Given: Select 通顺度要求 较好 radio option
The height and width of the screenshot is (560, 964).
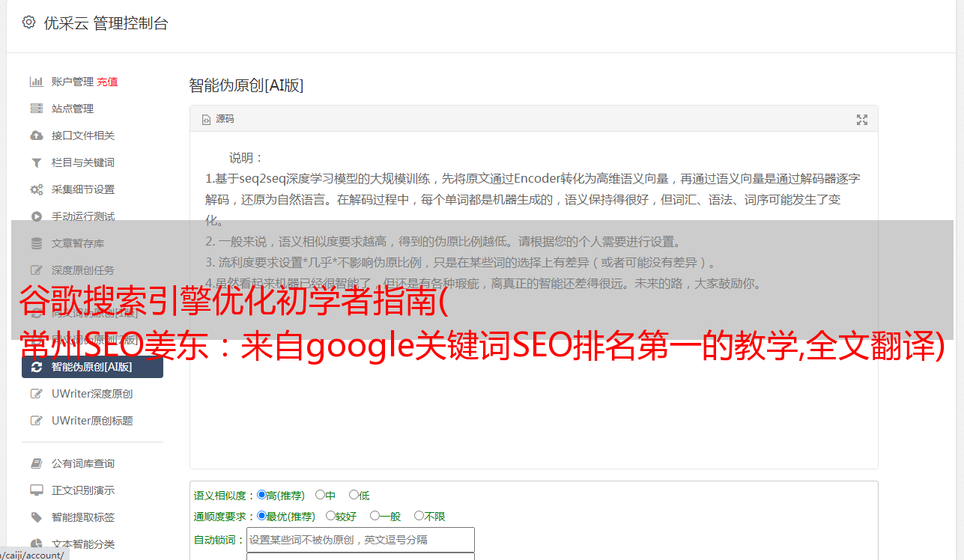Looking at the screenshot, I should pos(330,516).
